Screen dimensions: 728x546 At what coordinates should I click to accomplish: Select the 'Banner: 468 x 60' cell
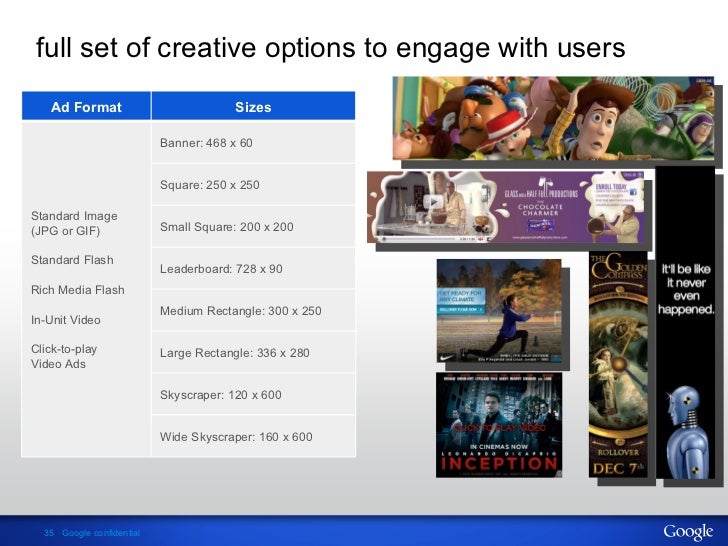click(253, 143)
